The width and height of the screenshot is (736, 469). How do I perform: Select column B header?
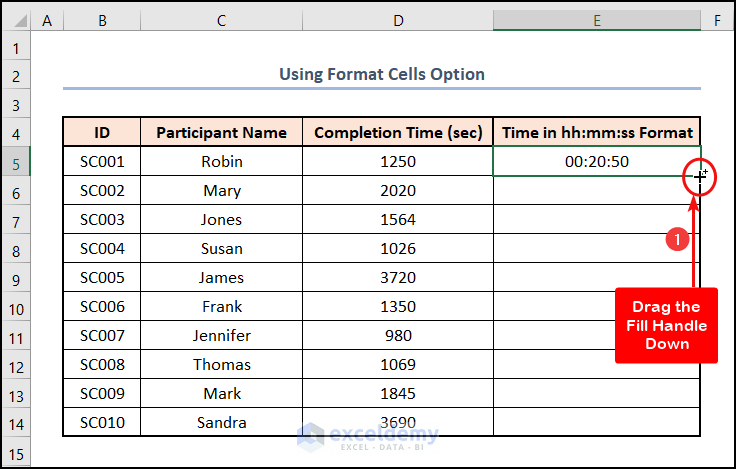pyautogui.click(x=102, y=20)
